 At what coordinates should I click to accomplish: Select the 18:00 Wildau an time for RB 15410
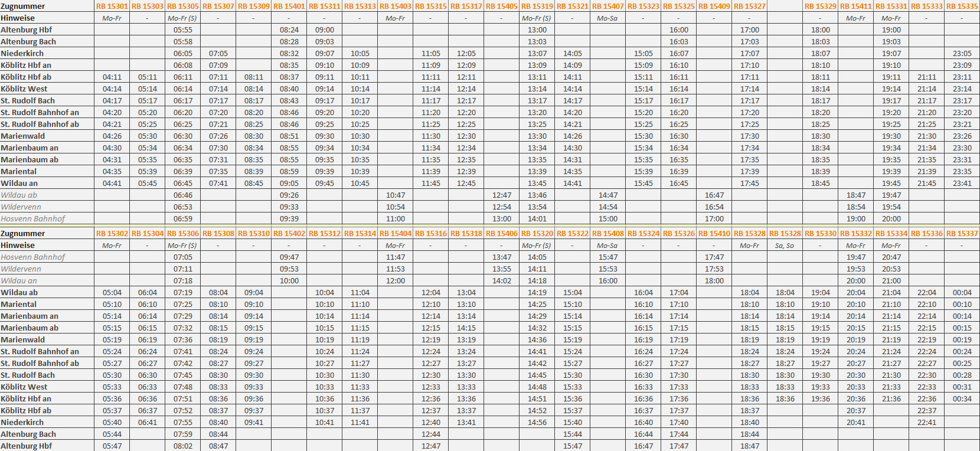[714, 280]
